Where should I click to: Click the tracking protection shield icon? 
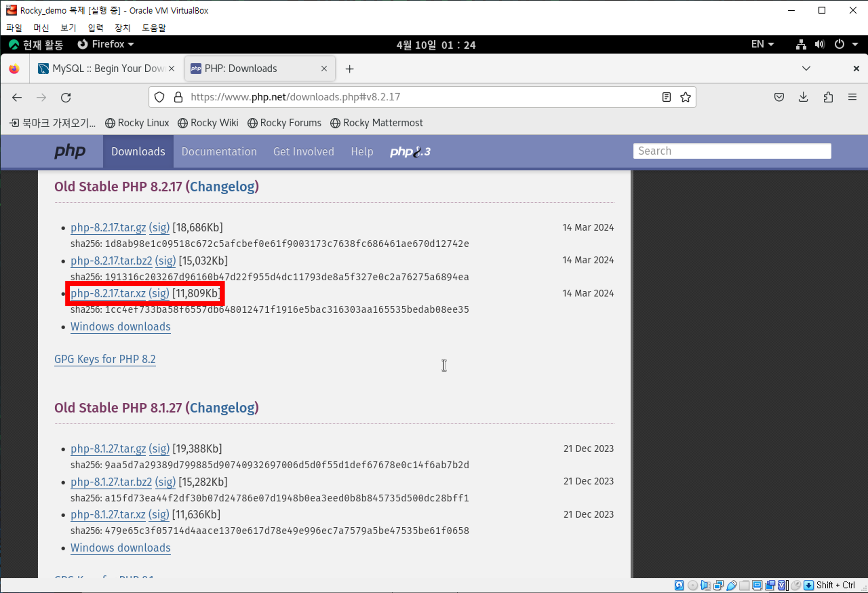[160, 97]
